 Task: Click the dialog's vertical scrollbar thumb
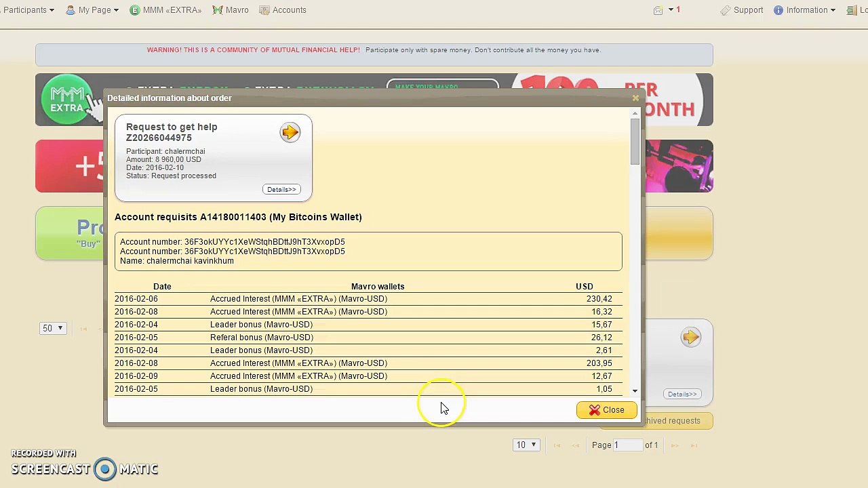(635, 141)
